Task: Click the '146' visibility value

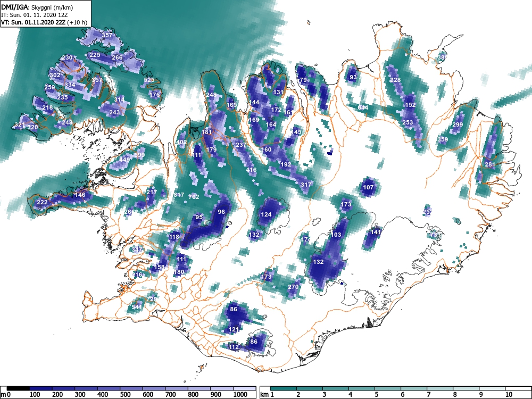Action: tap(80, 195)
